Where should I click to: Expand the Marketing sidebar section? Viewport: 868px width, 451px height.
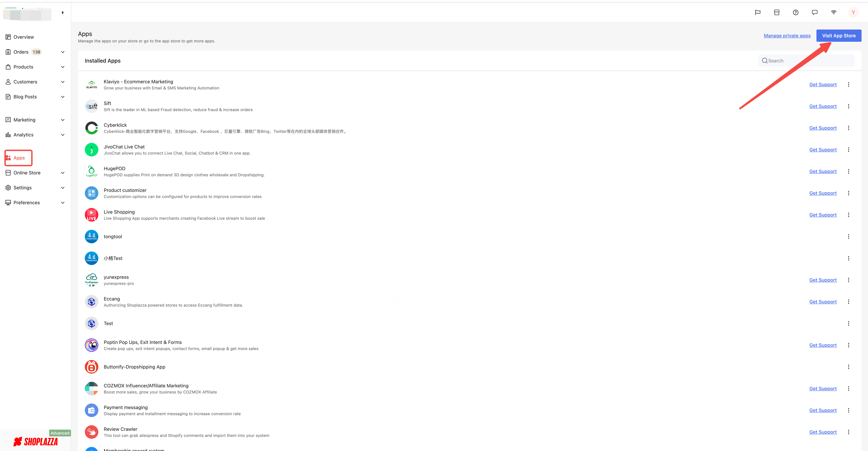click(63, 120)
